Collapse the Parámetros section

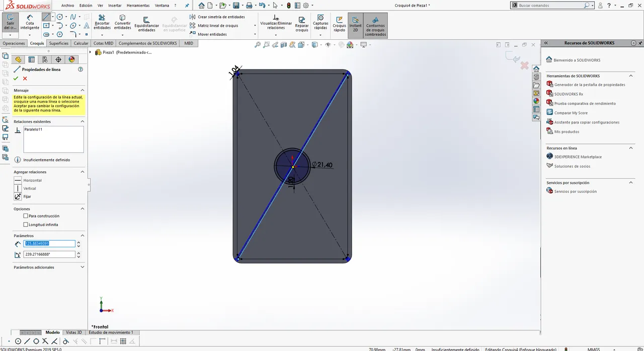[x=83, y=236]
